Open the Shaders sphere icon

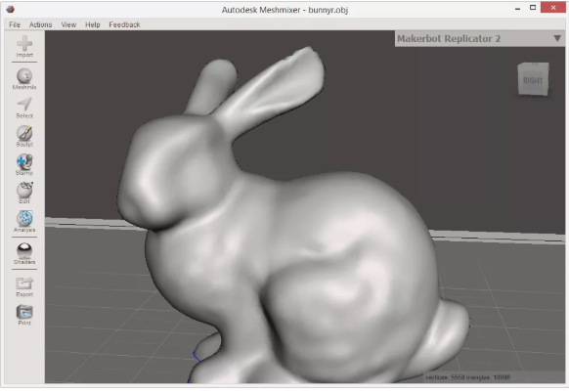[x=24, y=250]
